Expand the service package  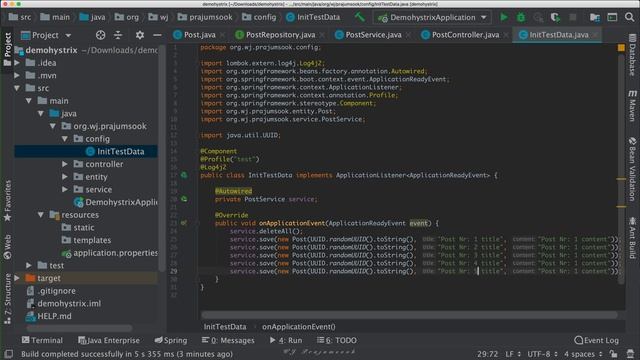[64, 189]
